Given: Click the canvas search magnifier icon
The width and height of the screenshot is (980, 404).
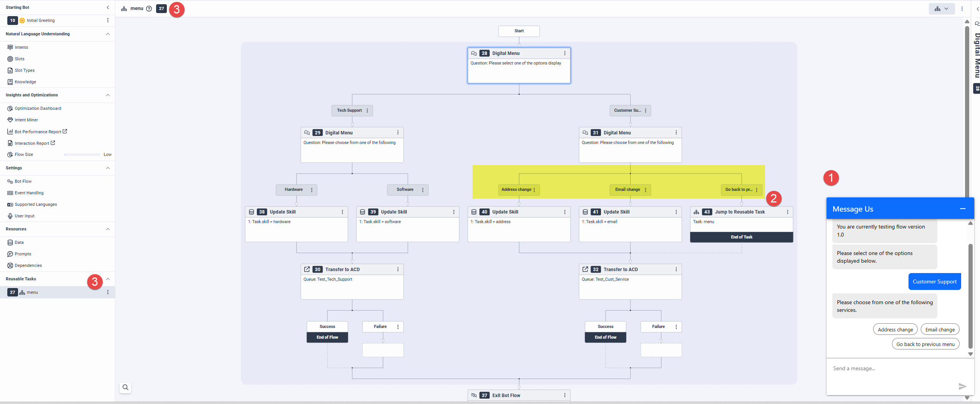Looking at the screenshot, I should [x=125, y=387].
